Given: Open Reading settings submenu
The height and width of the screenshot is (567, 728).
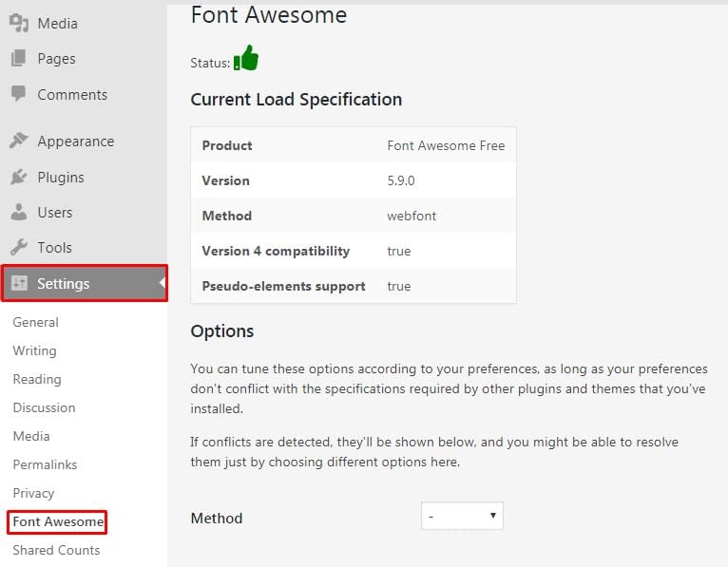Looking at the screenshot, I should coord(37,379).
